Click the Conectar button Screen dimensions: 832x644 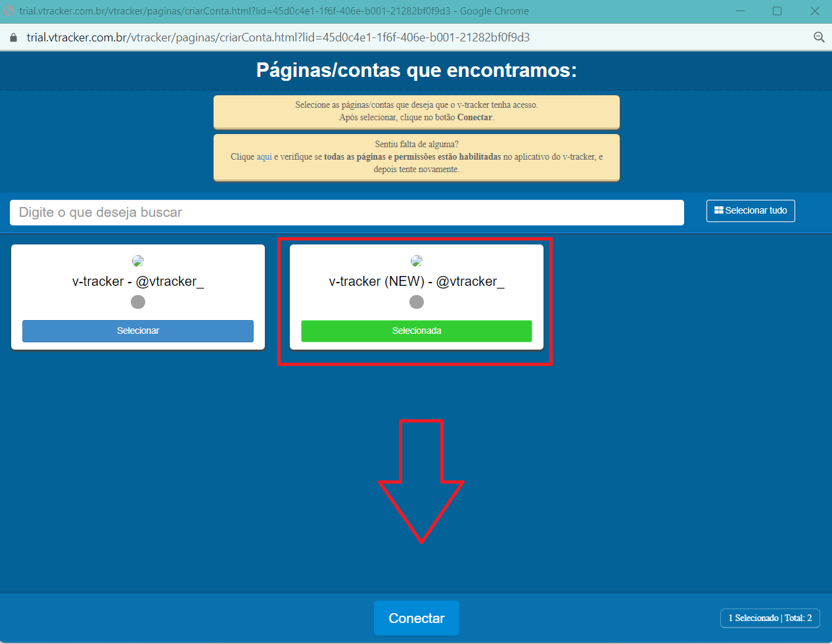pyautogui.click(x=417, y=618)
